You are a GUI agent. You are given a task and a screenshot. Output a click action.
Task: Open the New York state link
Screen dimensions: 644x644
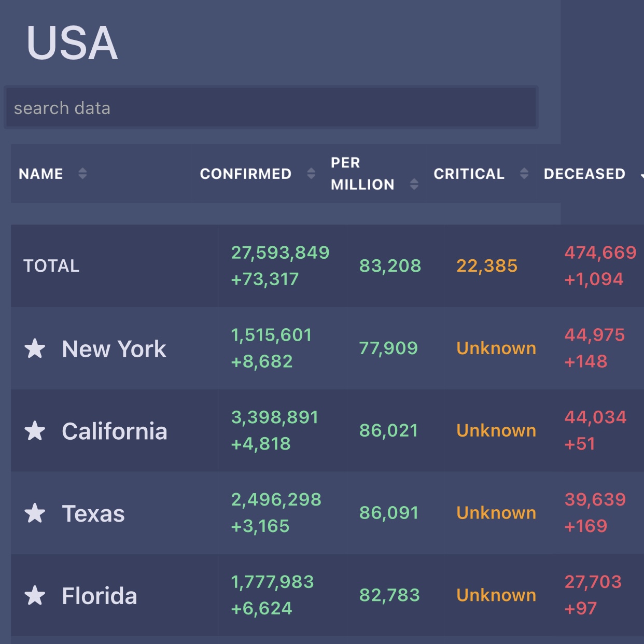pyautogui.click(x=114, y=349)
